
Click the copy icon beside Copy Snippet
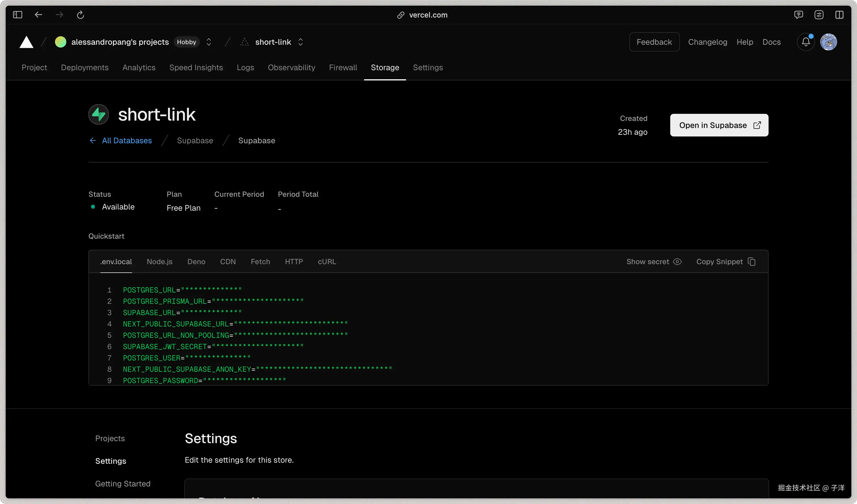coord(752,262)
